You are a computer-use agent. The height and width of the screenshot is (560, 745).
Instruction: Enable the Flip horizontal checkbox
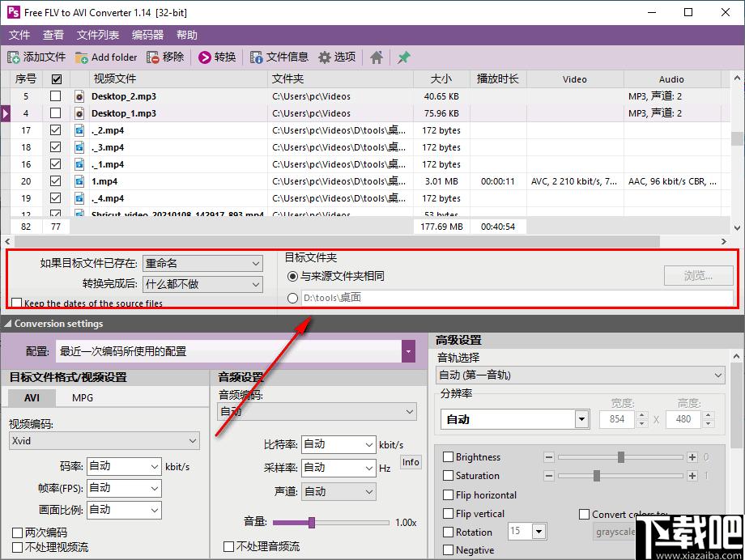click(448, 495)
